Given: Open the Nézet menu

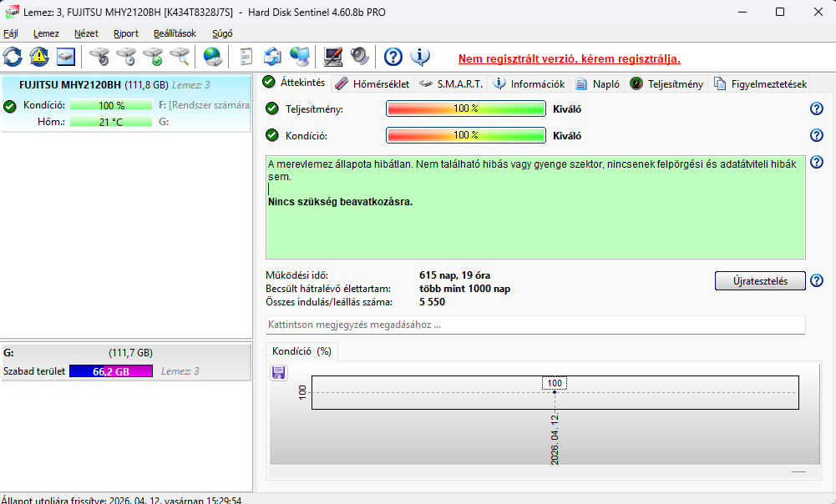Looking at the screenshot, I should pyautogui.click(x=86, y=33).
